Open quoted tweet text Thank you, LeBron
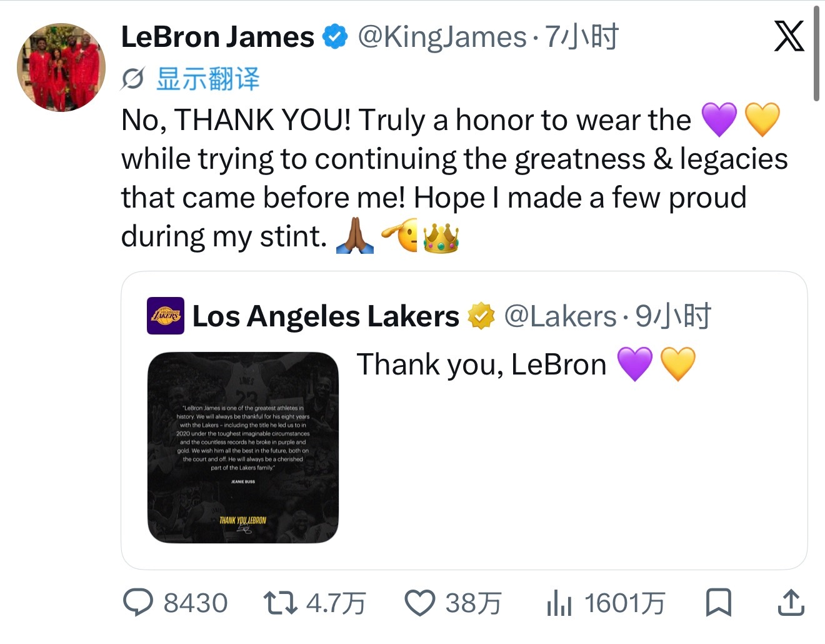The image size is (825, 644). click(481, 365)
